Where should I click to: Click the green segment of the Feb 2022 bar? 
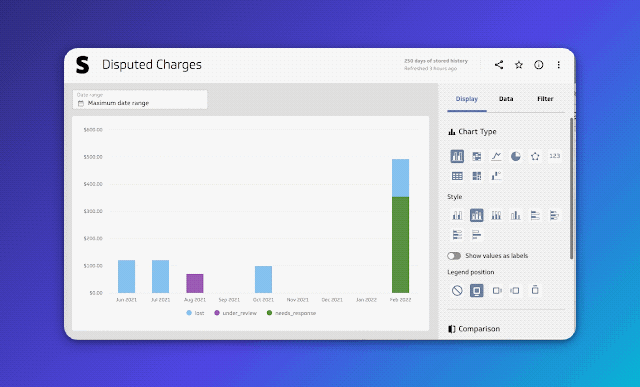click(x=400, y=245)
